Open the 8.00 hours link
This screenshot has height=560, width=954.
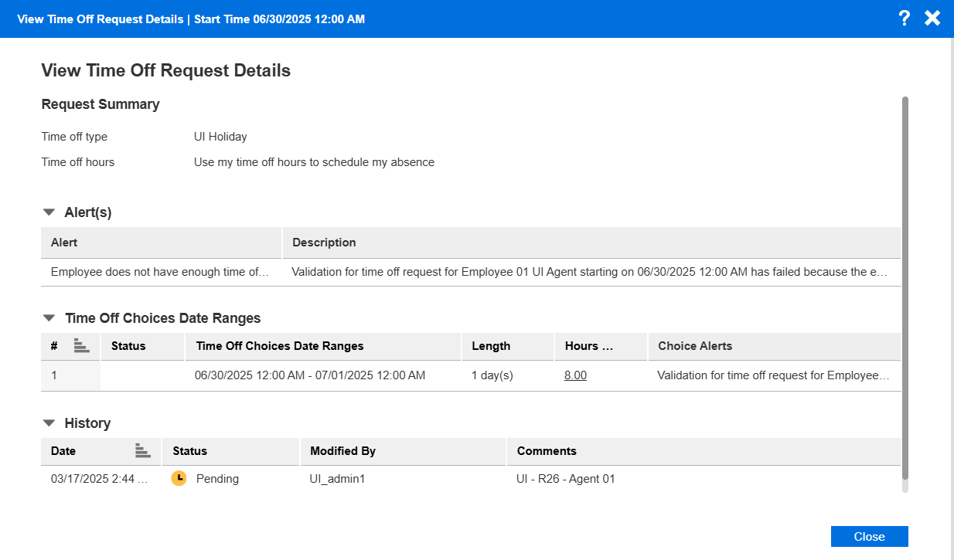coord(575,375)
